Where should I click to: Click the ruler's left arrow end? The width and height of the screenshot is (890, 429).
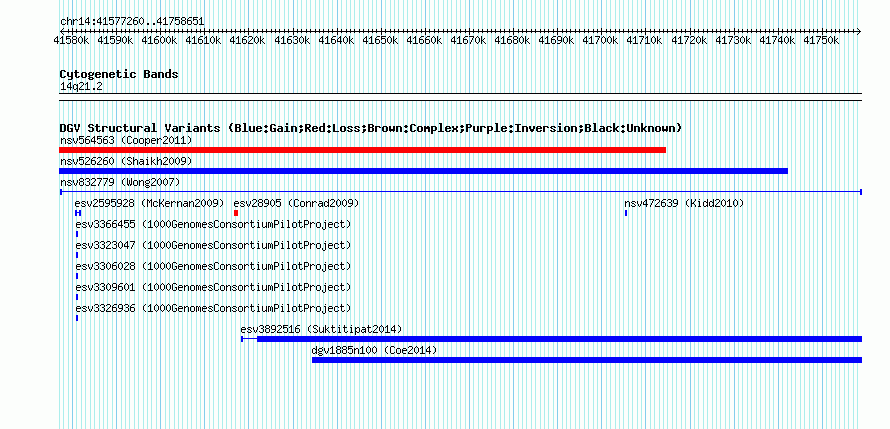(62, 31)
